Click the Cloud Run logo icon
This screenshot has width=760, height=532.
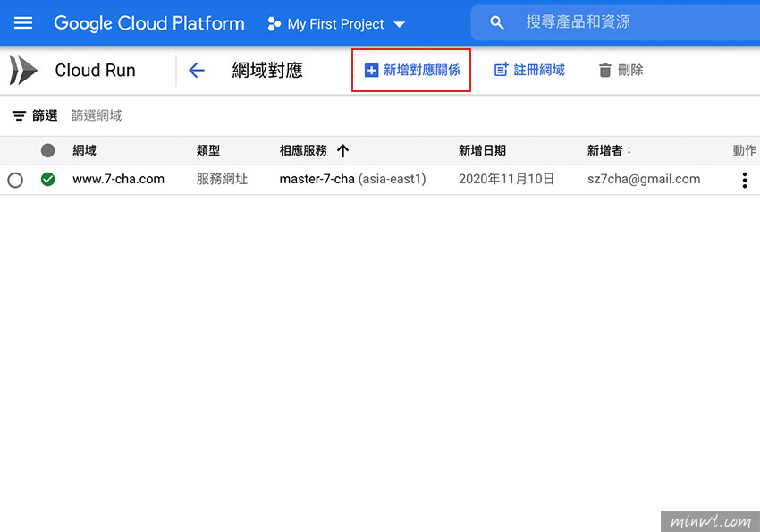[23, 71]
